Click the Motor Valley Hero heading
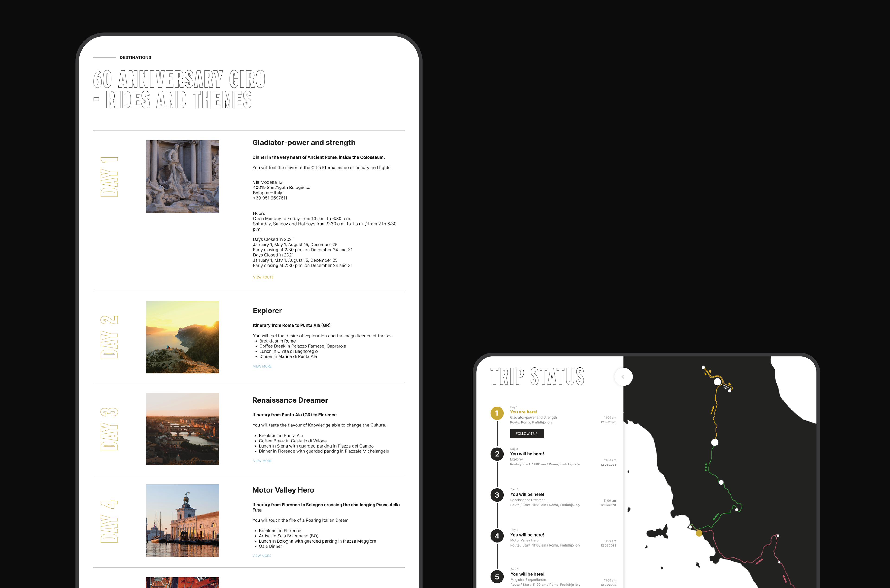 [x=283, y=490]
